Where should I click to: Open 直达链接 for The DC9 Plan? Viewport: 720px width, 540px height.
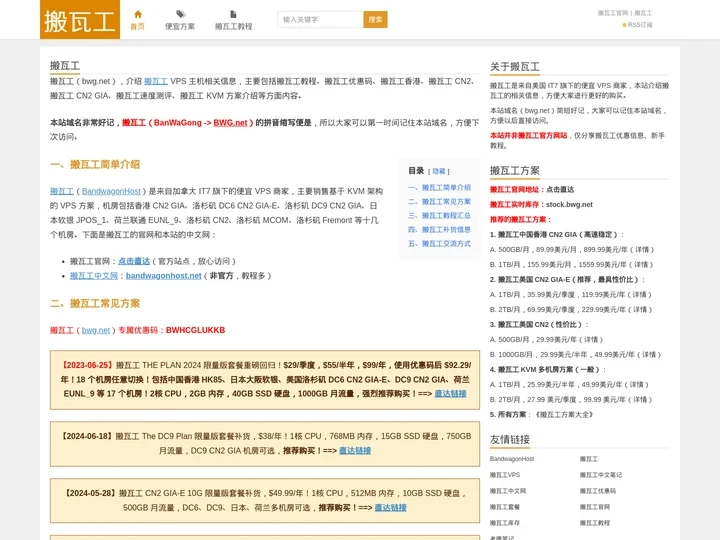[355, 450]
